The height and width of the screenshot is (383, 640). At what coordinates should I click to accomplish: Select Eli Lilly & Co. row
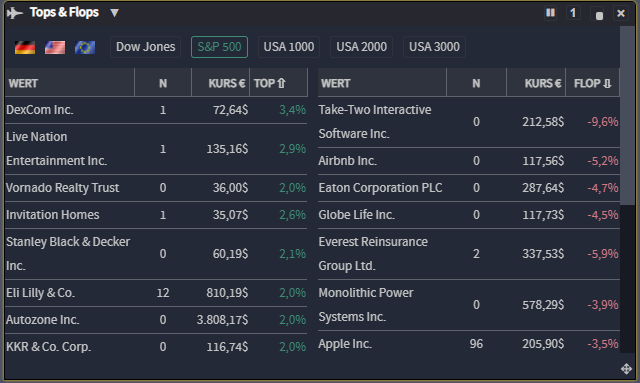click(156, 293)
